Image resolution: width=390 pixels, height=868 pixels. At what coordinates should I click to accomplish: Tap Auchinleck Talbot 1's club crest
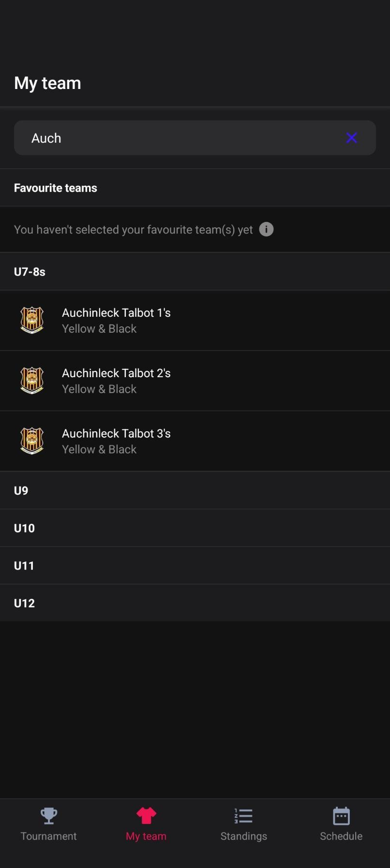pos(32,320)
